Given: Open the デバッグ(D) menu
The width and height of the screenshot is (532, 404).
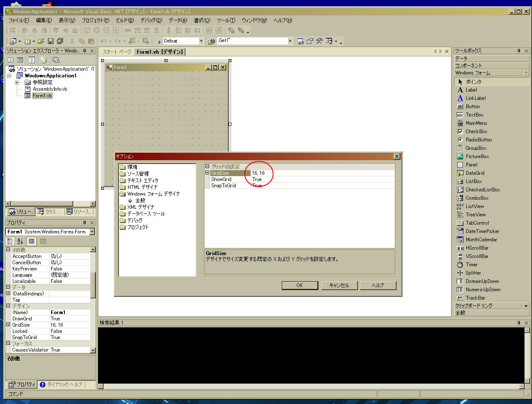Looking at the screenshot, I should click(151, 20).
